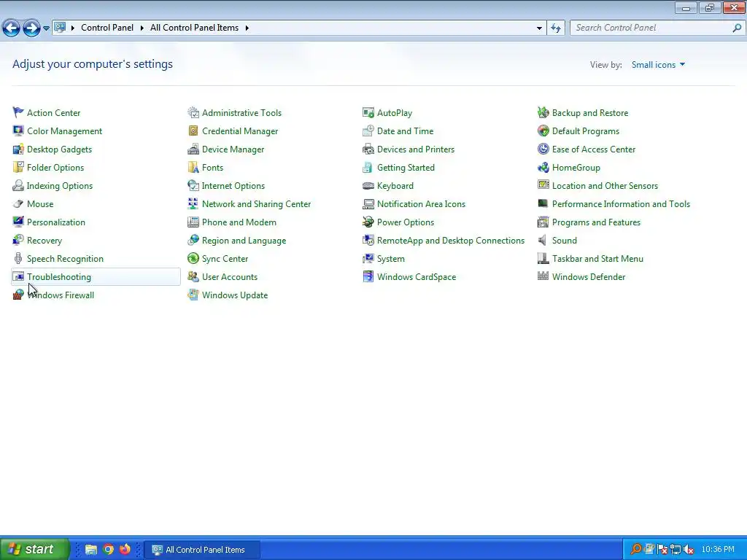Open the Fonts folder icon
The image size is (747, 560).
pos(193,167)
